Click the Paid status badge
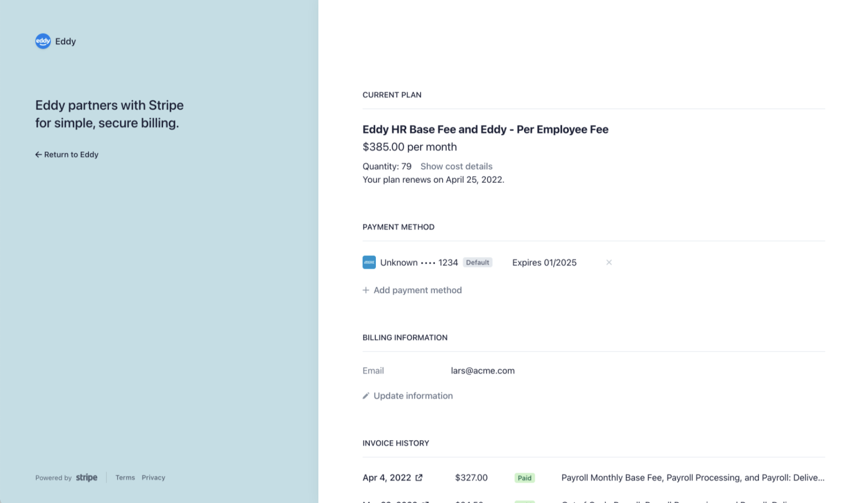868x503 pixels. (525, 478)
